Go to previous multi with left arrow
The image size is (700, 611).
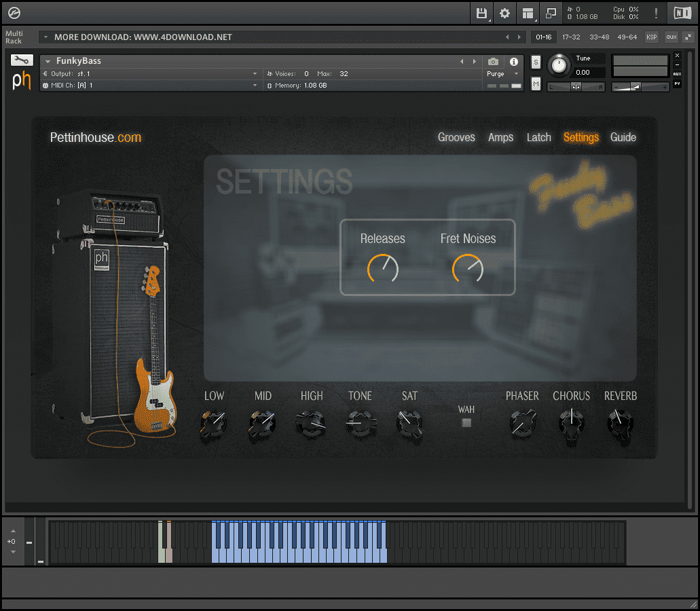[507, 37]
